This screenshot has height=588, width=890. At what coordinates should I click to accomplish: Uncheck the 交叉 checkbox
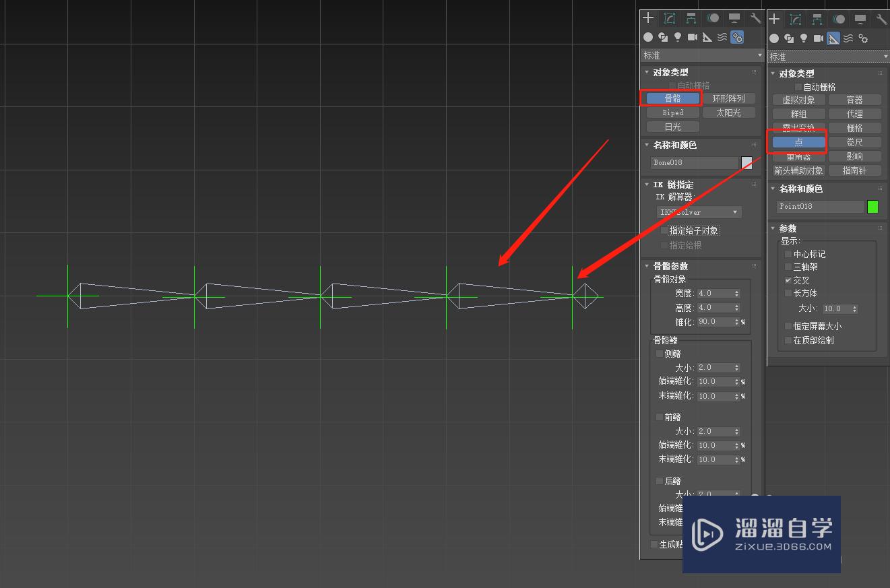[788, 280]
